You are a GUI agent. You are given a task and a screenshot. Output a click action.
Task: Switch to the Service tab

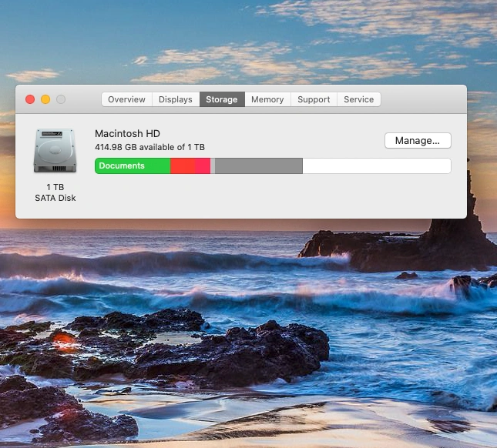coord(359,99)
